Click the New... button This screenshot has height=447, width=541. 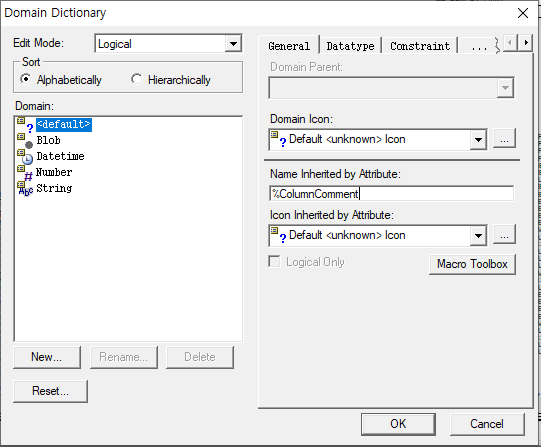tap(47, 357)
